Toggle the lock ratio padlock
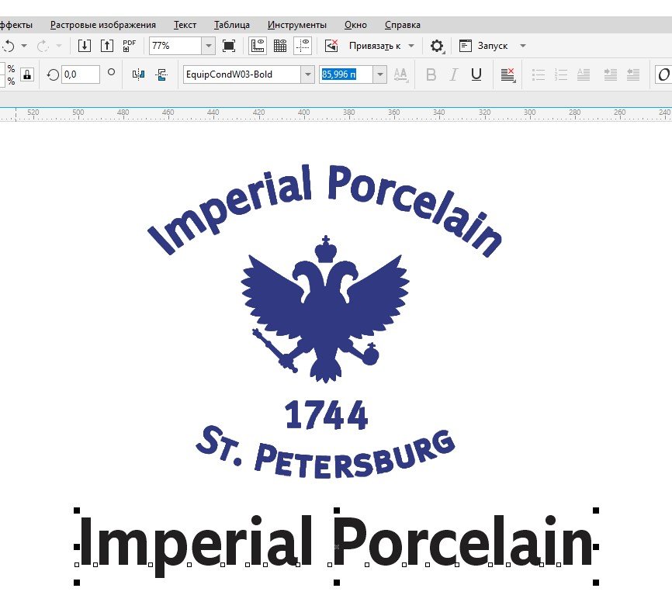The width and height of the screenshot is (672, 616). (x=27, y=74)
